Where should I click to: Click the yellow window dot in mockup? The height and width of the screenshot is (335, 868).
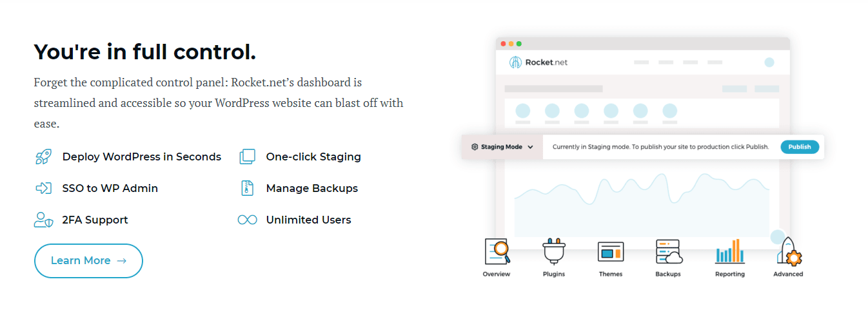(511, 44)
